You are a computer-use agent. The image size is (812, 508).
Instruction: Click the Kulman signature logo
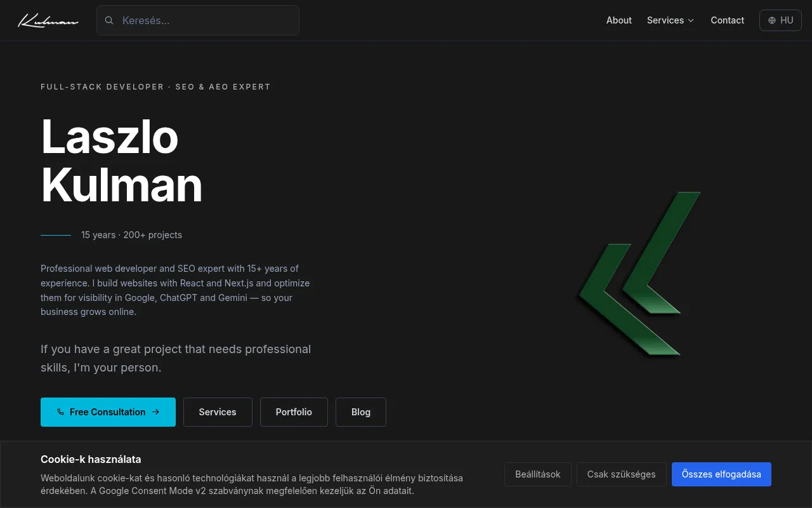[x=48, y=21]
